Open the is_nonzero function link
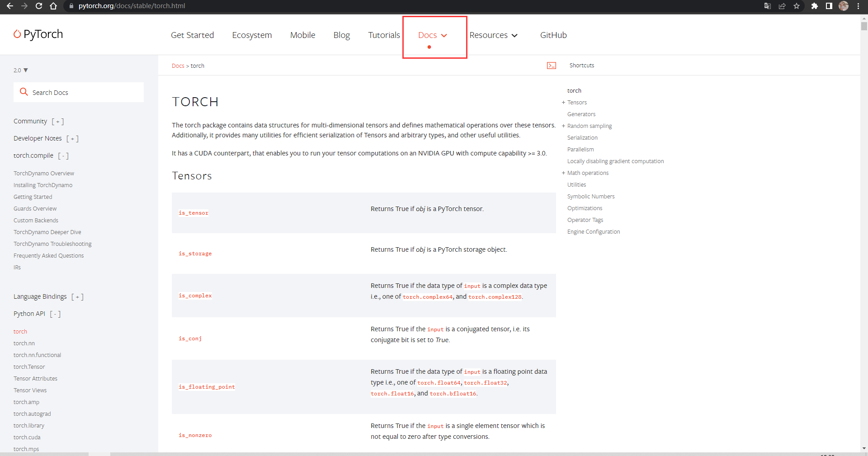This screenshot has height=456, width=868. pyautogui.click(x=195, y=435)
